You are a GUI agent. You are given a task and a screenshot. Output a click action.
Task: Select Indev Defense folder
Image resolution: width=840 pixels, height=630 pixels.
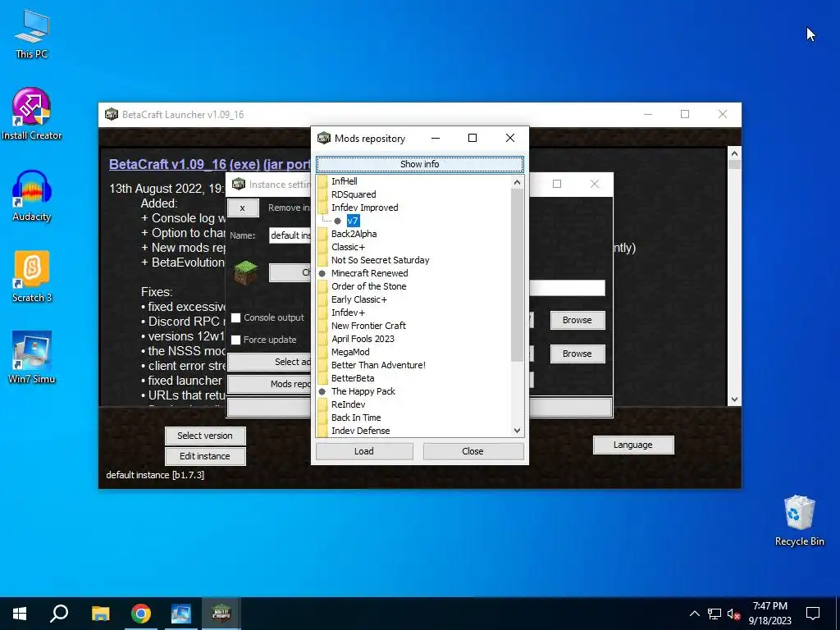click(361, 431)
